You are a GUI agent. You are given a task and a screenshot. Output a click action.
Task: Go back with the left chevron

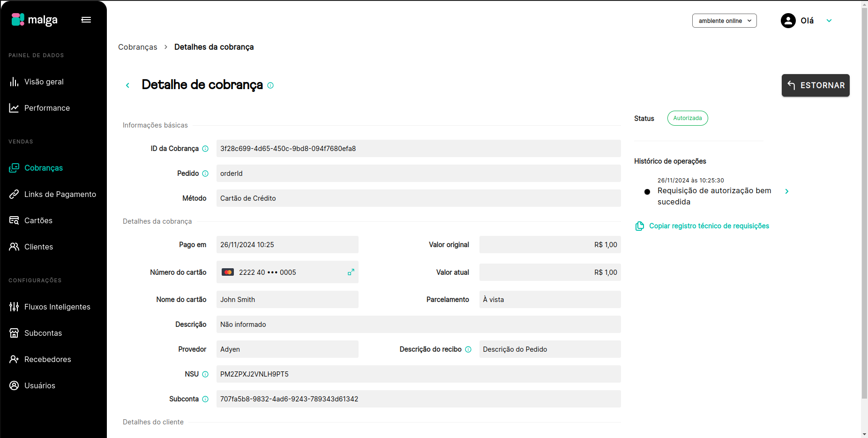click(127, 85)
